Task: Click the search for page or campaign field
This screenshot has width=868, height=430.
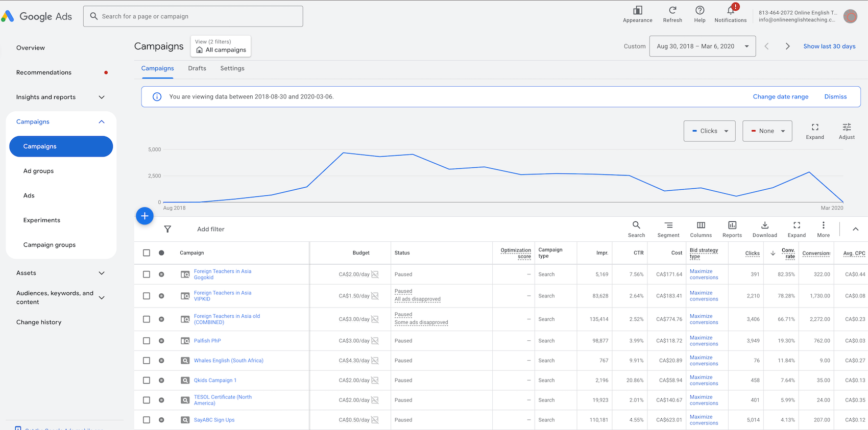Action: [193, 16]
